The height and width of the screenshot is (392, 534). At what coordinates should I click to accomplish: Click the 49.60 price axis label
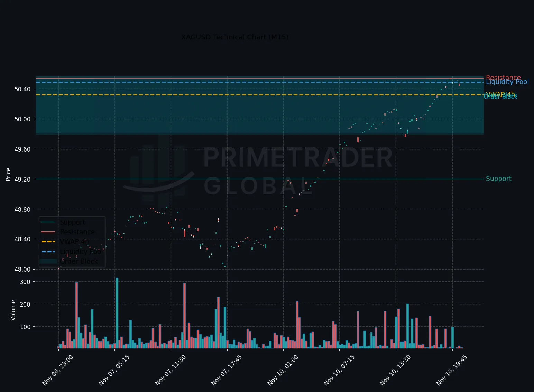pos(22,149)
